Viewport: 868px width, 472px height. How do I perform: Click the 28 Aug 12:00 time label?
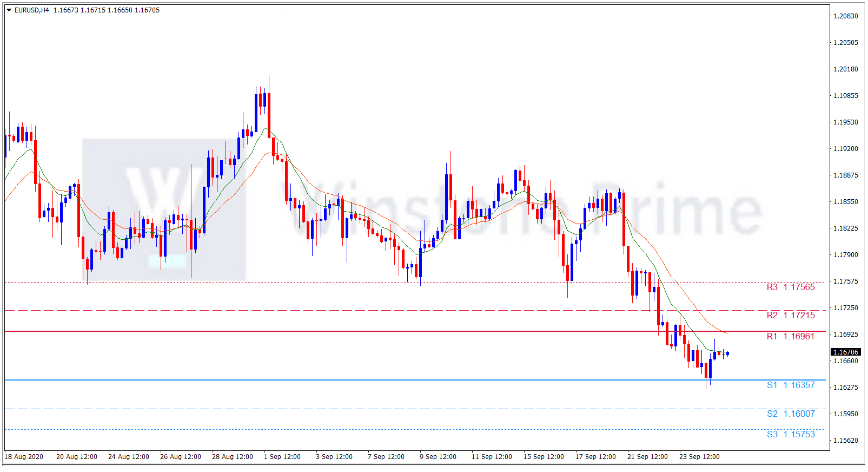[x=232, y=456]
